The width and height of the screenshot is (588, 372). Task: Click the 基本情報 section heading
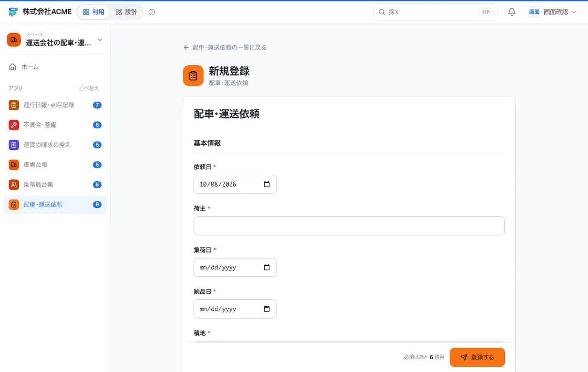207,143
